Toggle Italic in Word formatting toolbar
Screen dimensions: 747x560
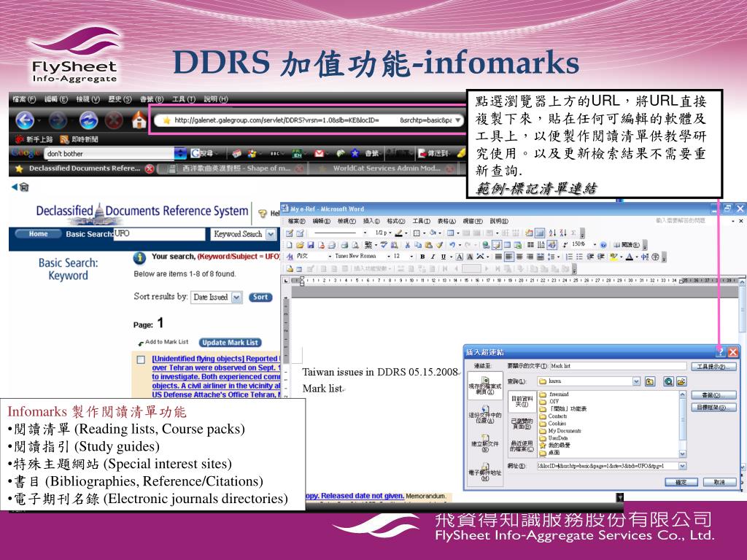coord(433,257)
